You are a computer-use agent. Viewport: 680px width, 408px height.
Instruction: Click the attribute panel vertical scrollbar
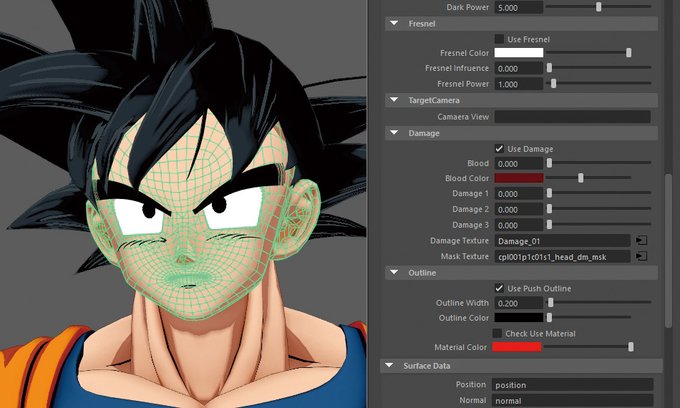click(x=669, y=251)
